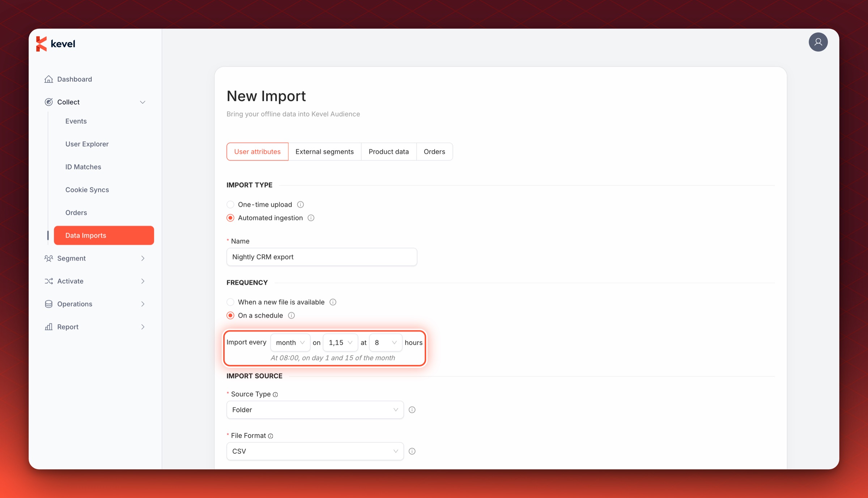Expand the Report menu chevron

(x=142, y=327)
